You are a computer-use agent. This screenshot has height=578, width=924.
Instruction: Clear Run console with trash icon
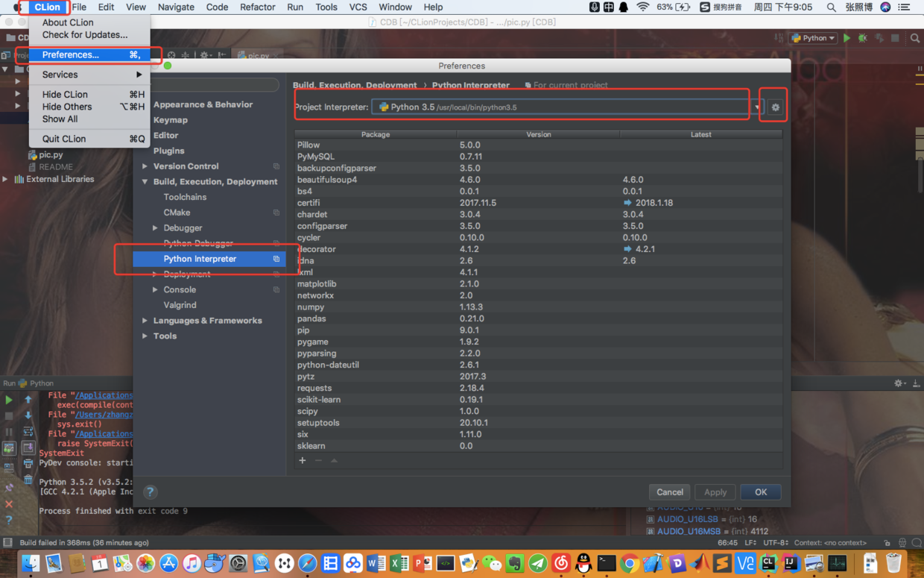pos(28,480)
